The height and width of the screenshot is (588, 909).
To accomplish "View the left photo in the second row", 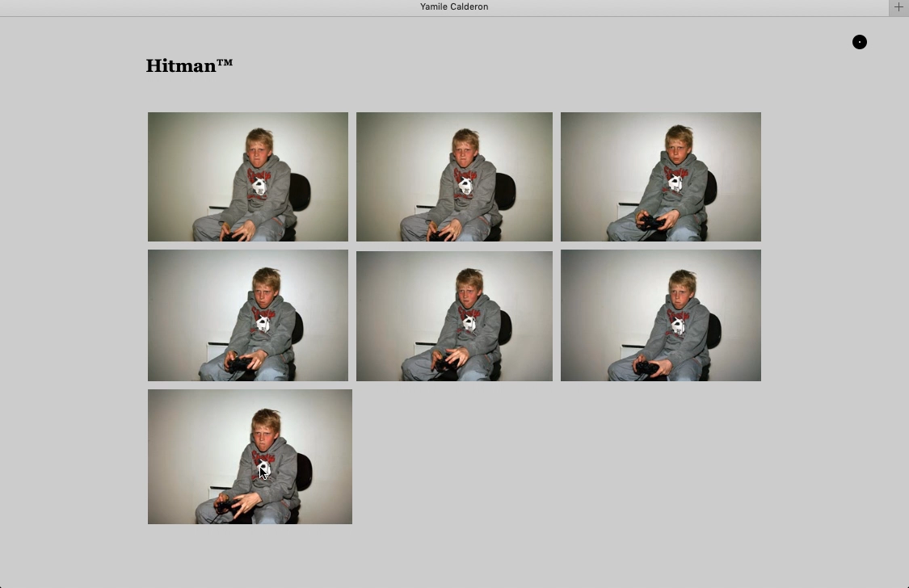I will coord(248,315).
